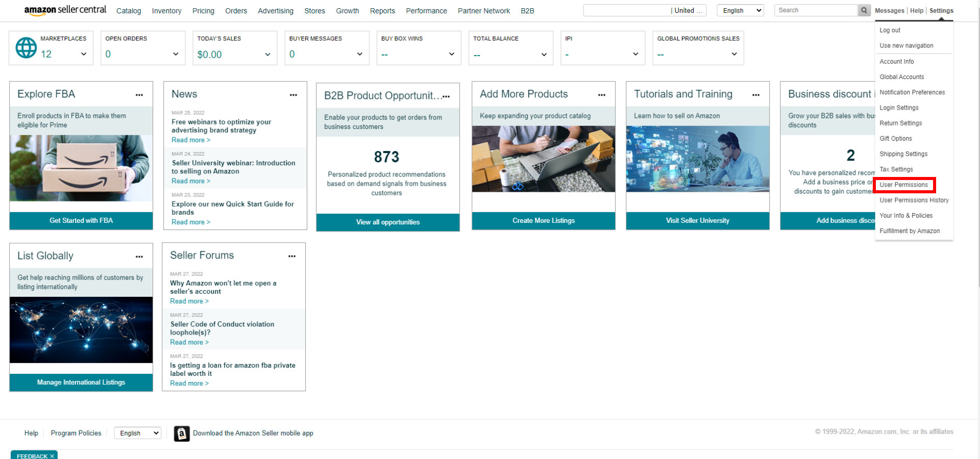This screenshot has height=459, width=980.
Task: Open B2B Product Opportunities card ellipsis menu
Action: point(447,96)
